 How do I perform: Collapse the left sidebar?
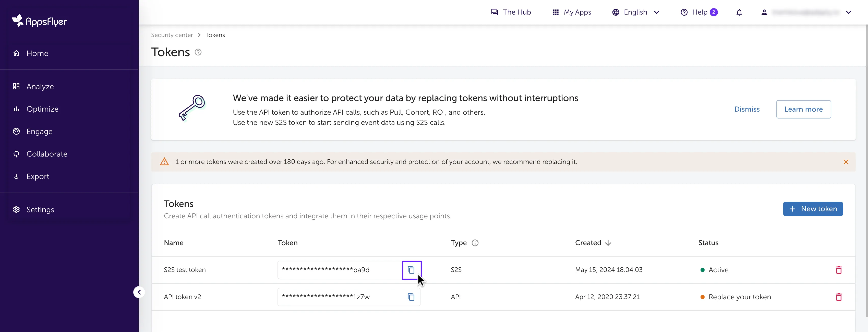click(139, 292)
